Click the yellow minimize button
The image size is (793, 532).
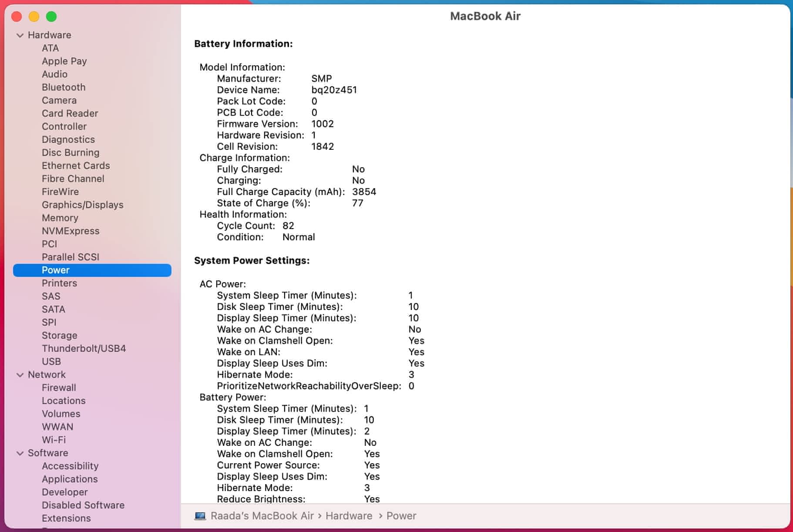pyautogui.click(x=34, y=17)
